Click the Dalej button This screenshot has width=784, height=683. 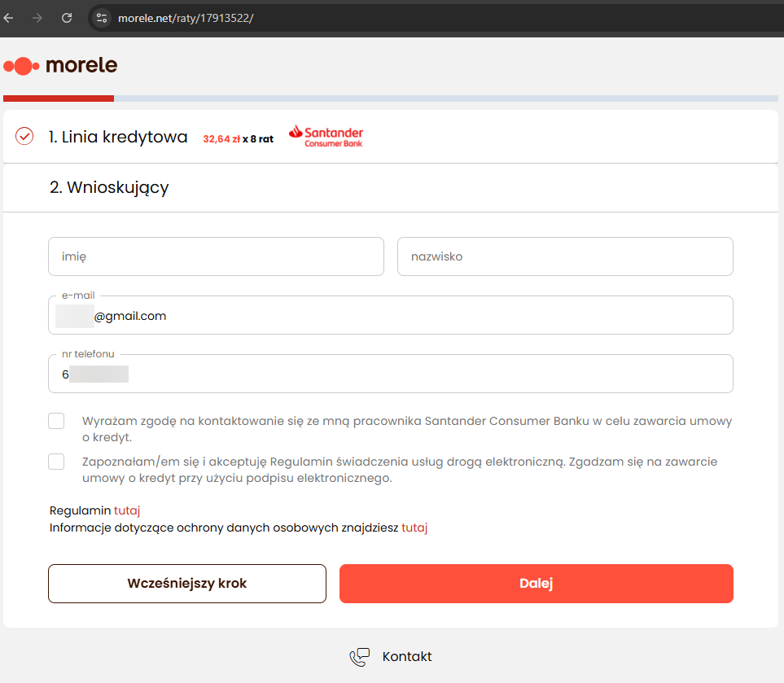tap(536, 584)
